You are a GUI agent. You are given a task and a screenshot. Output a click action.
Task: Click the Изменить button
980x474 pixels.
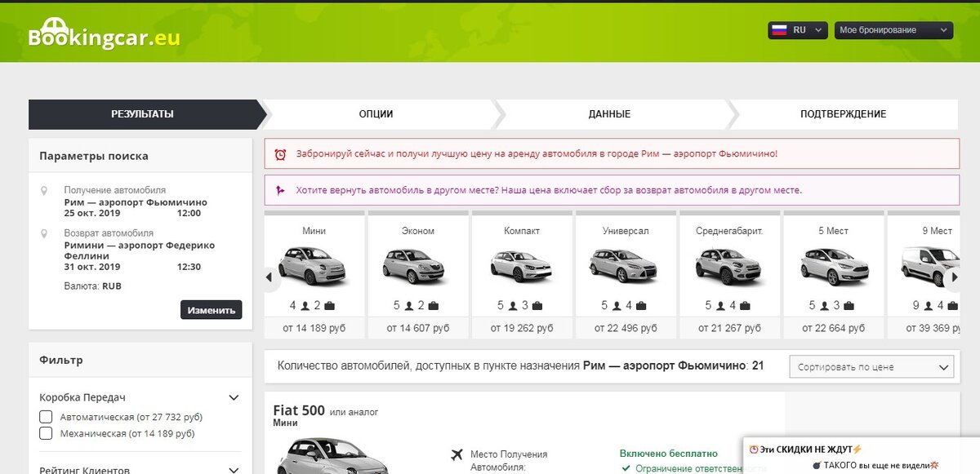tap(212, 310)
